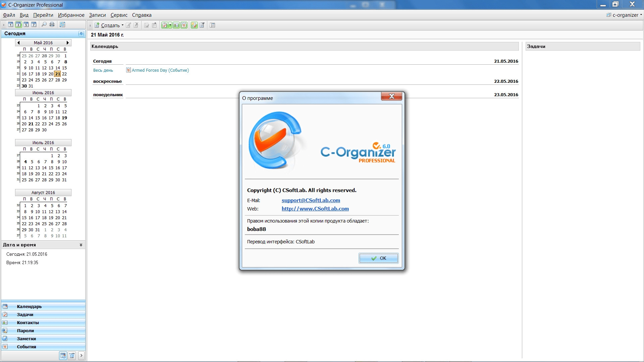Click the clipboard paste icon in toolbar
Image resolution: width=644 pixels, height=362 pixels.
tap(154, 25)
